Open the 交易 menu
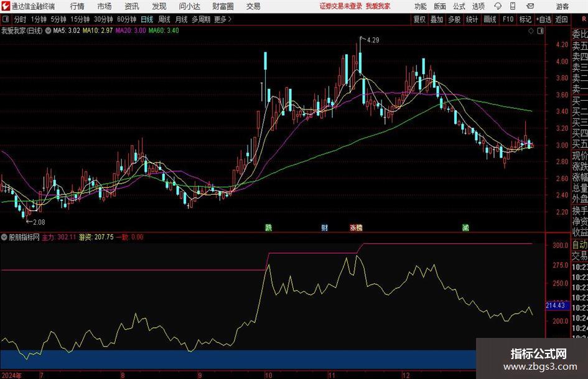Screen dimensions: 588x379 coord(253,6)
